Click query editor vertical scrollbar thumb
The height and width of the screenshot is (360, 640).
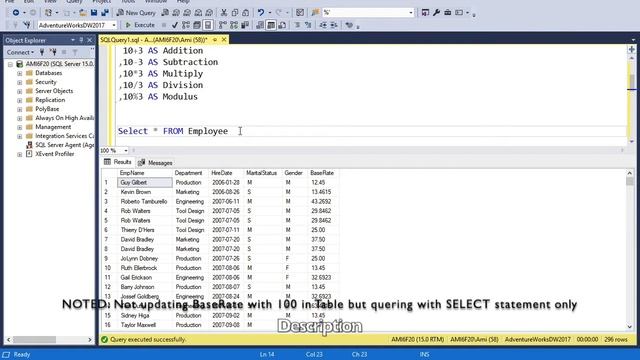(x=632, y=81)
